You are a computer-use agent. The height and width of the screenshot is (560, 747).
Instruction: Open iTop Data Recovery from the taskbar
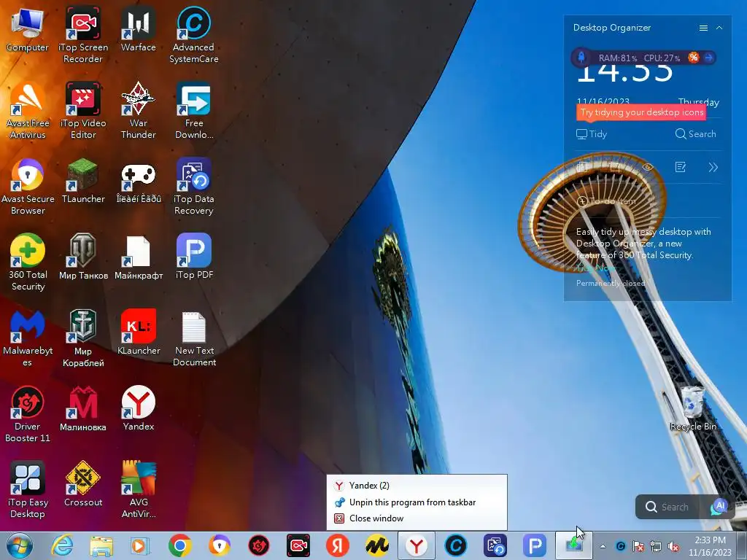click(x=495, y=545)
